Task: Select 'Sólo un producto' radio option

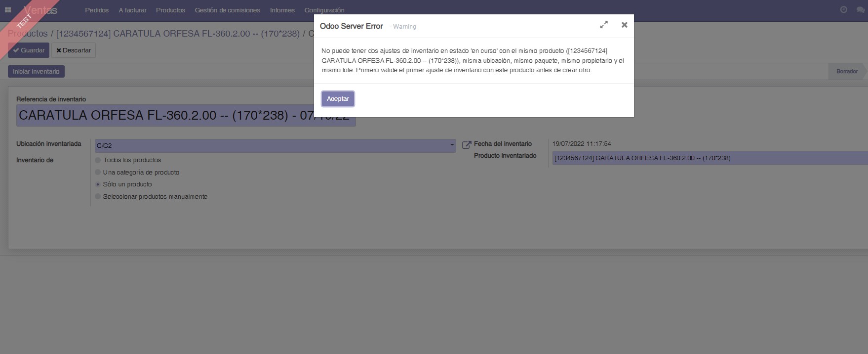Action: pyautogui.click(x=98, y=184)
